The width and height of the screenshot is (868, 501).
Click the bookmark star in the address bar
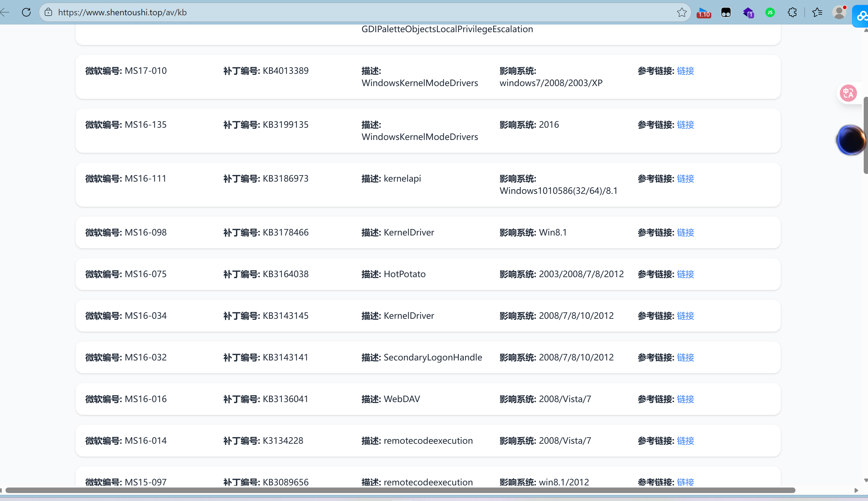[x=682, y=12]
